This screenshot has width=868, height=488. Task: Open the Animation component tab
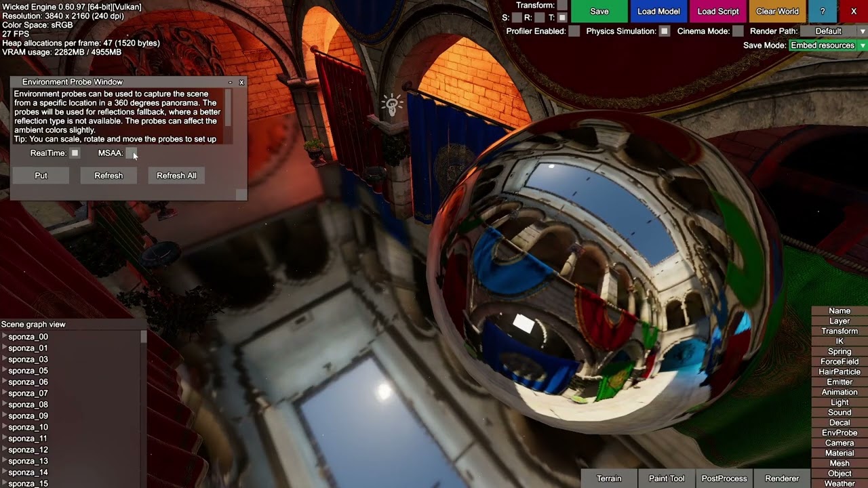point(840,392)
